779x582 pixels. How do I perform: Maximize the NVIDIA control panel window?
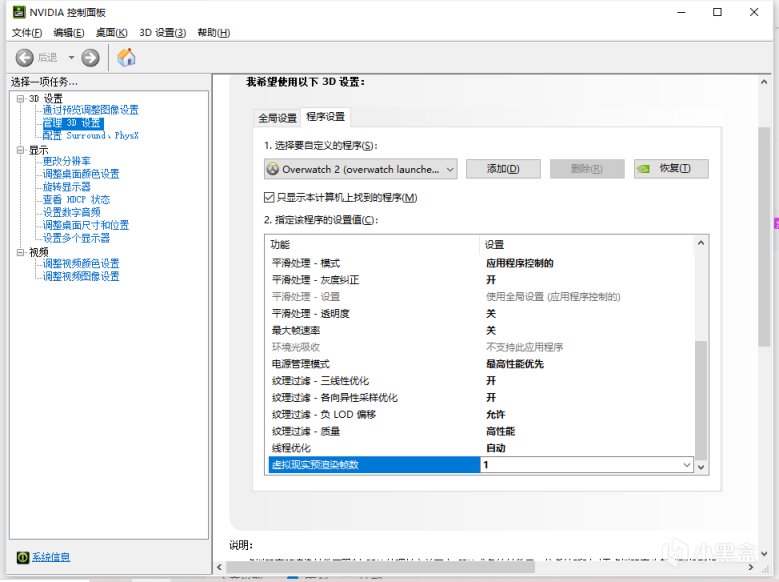(x=717, y=12)
